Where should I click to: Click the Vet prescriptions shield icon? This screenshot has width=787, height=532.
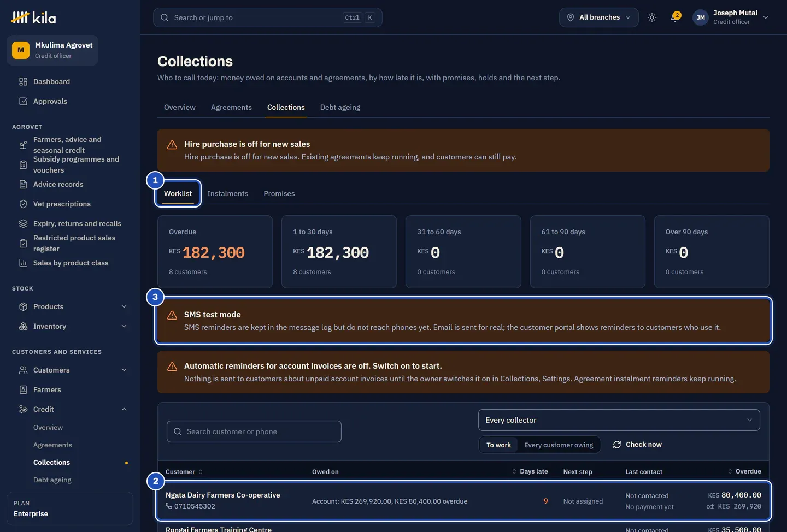[x=23, y=204]
